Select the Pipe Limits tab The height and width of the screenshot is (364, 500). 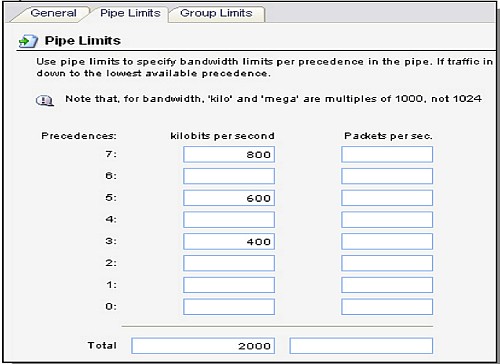130,13
